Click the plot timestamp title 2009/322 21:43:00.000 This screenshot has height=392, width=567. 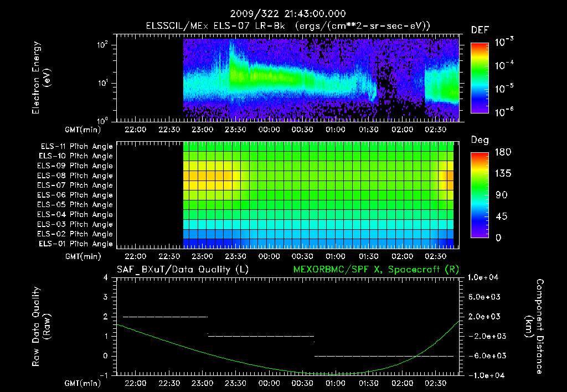pyautogui.click(x=288, y=14)
